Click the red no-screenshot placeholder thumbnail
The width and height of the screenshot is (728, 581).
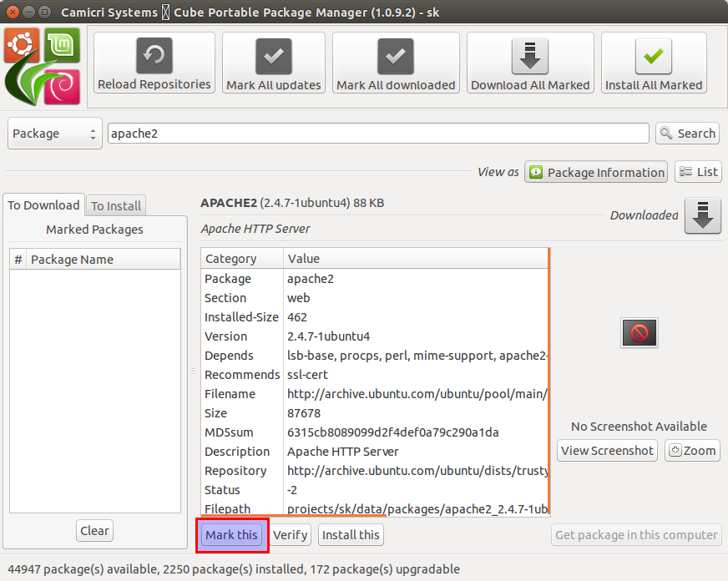(640, 333)
